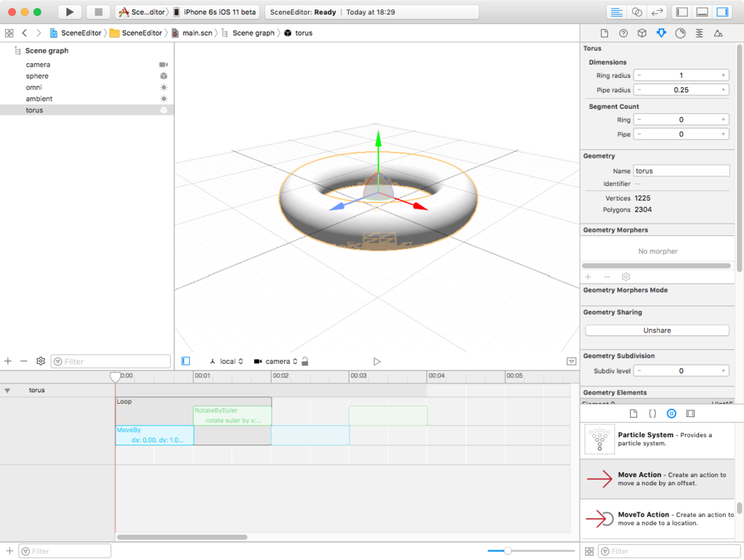This screenshot has height=560, width=744.
Task: Show the standard editor
Action: 616,12
